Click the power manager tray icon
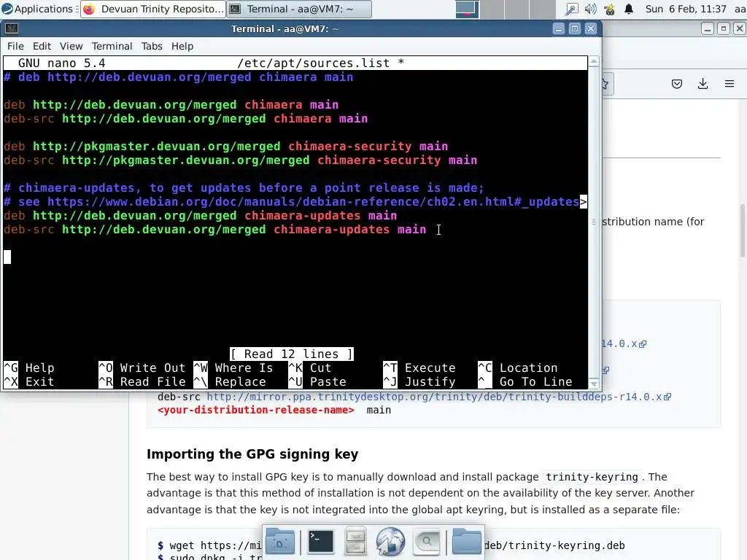The height and width of the screenshot is (560, 747). pyautogui.click(x=609, y=9)
